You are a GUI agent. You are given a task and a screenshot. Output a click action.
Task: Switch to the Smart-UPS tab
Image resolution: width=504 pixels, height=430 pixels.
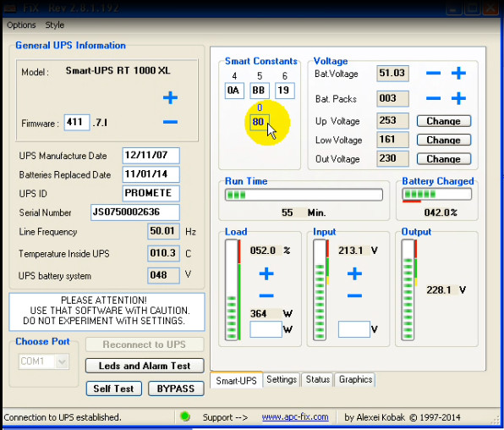pos(236,380)
